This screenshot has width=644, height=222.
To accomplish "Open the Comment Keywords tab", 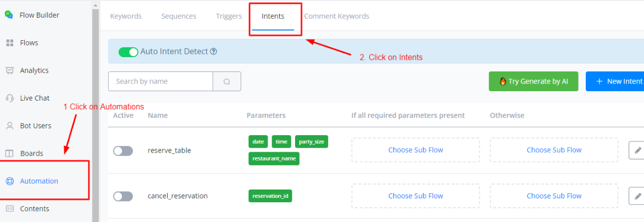I will click(336, 16).
